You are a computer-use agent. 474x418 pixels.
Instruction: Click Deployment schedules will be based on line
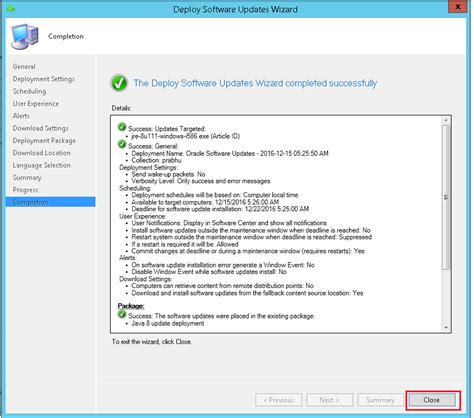coord(215,195)
